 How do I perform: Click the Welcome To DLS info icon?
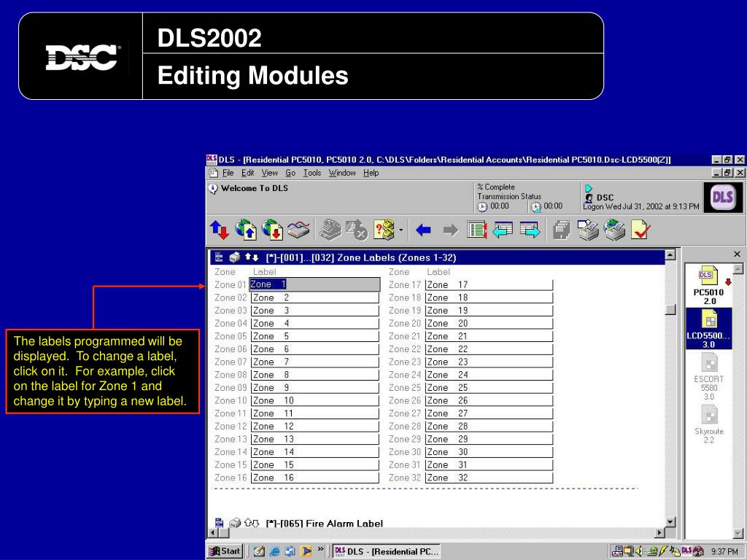[213, 189]
